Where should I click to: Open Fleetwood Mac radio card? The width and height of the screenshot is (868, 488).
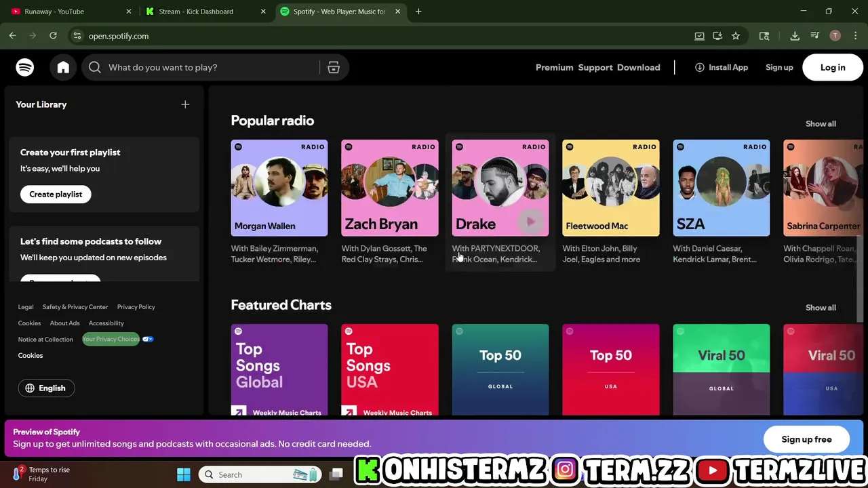click(610, 202)
